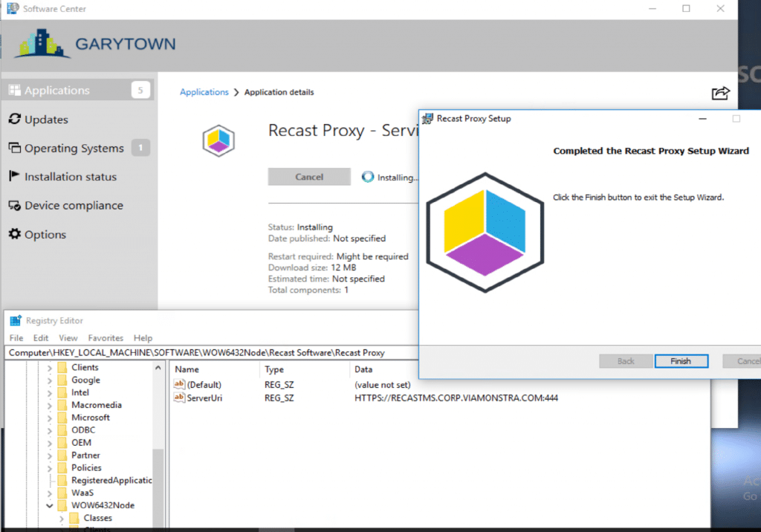Open Device compliance page
761x532 pixels.
pyautogui.click(x=74, y=206)
